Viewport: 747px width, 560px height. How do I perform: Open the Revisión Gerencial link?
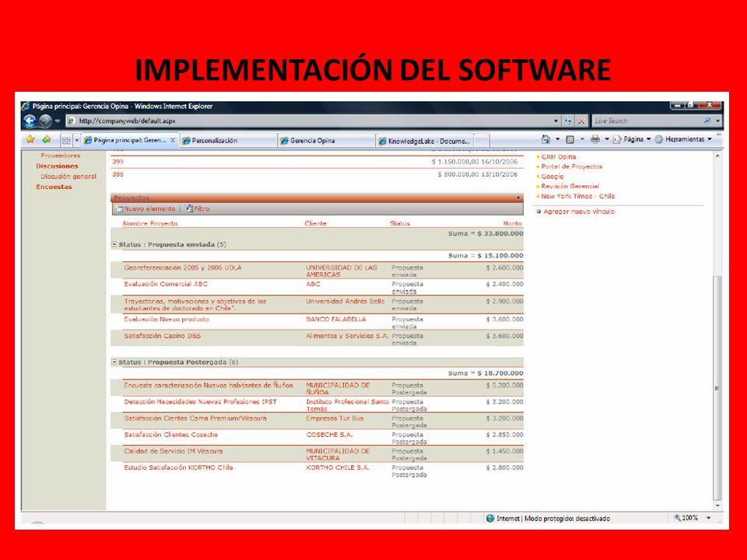(x=570, y=187)
